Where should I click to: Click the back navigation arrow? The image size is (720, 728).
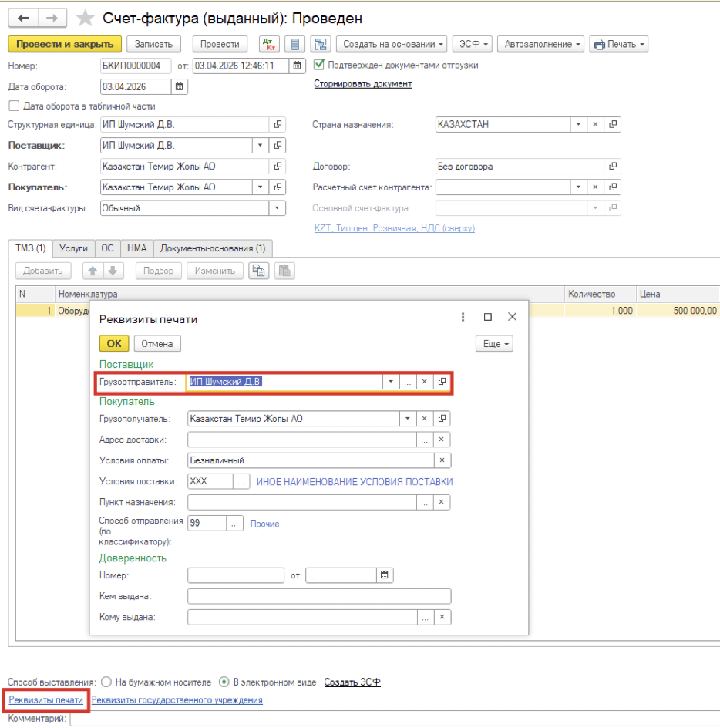23,18
